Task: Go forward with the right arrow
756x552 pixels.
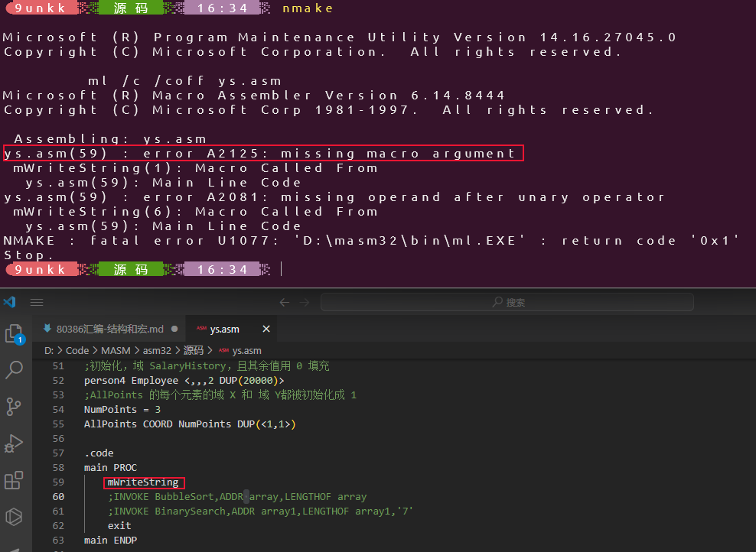Action: point(305,302)
